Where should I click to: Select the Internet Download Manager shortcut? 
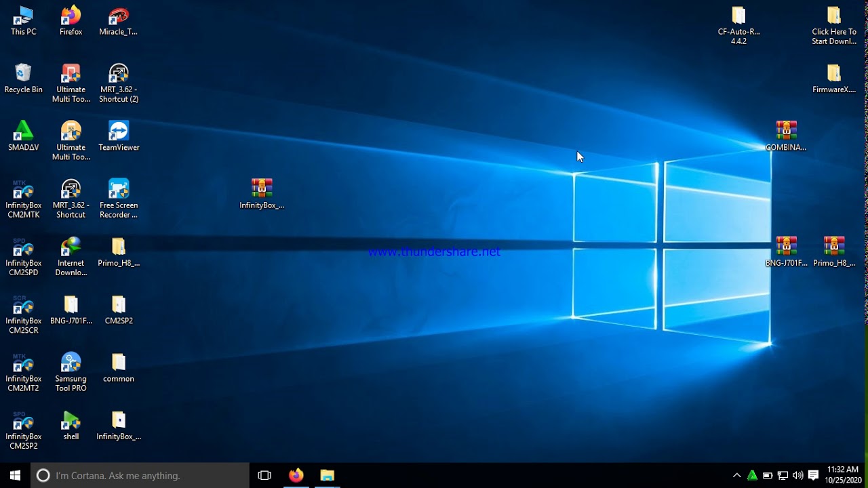point(71,257)
